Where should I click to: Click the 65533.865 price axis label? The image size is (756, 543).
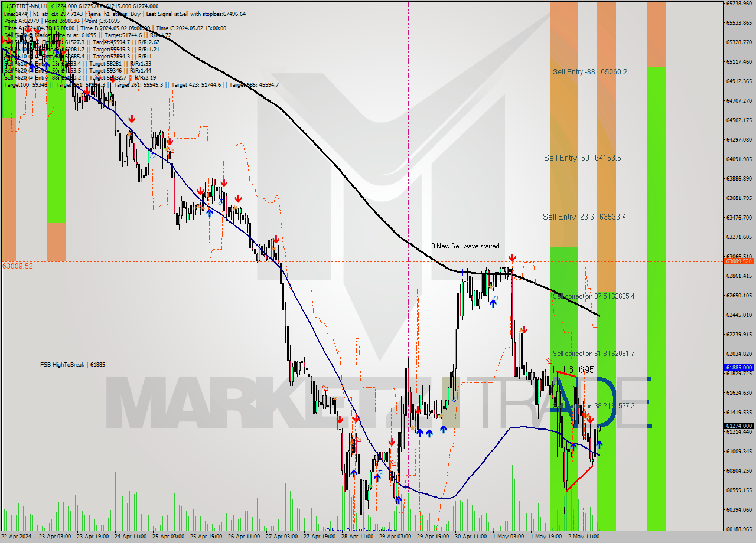(x=738, y=22)
